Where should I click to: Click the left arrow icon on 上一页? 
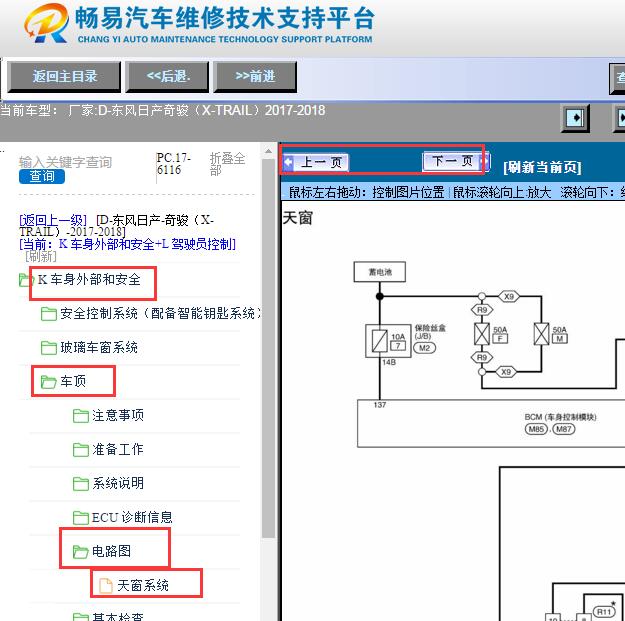(289, 162)
